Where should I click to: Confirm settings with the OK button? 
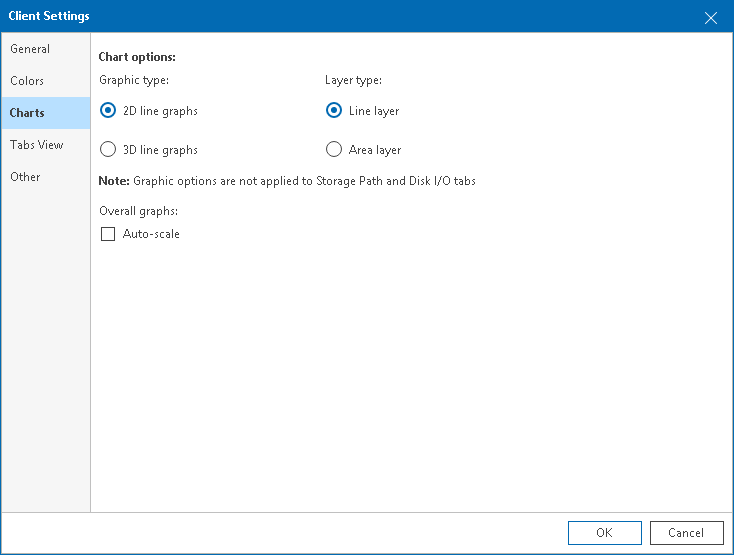[604, 533]
